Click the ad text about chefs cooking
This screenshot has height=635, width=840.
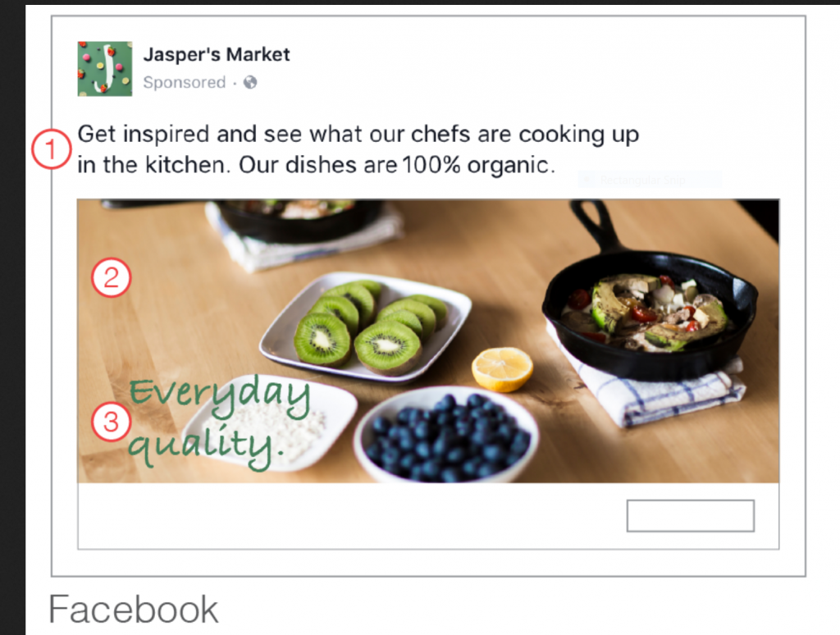pyautogui.click(x=358, y=149)
